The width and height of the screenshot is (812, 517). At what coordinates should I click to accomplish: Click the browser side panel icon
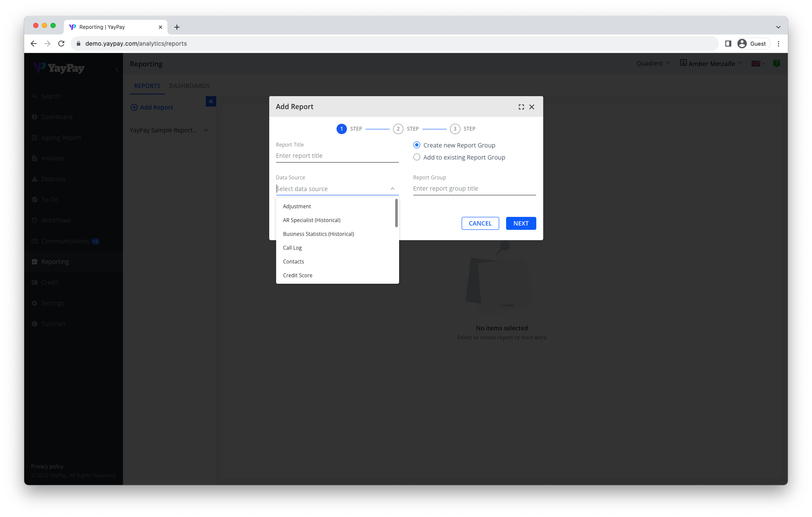point(728,44)
